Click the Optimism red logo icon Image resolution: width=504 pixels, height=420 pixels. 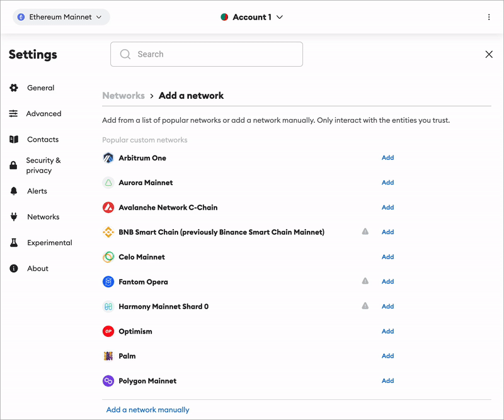[108, 331]
